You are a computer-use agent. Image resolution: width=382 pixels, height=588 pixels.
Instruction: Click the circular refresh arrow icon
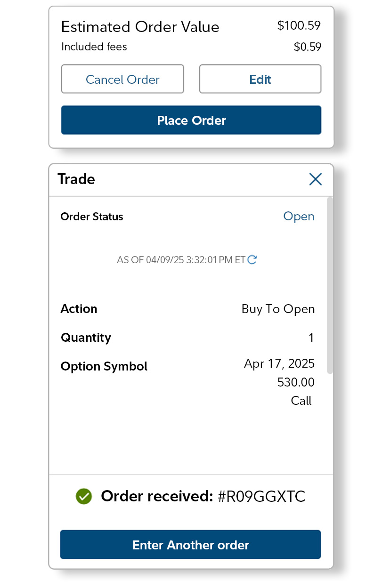(252, 259)
